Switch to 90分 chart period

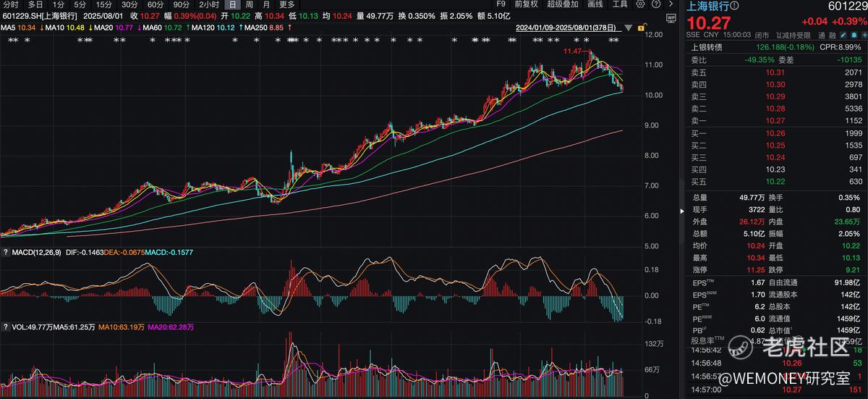pyautogui.click(x=182, y=4)
